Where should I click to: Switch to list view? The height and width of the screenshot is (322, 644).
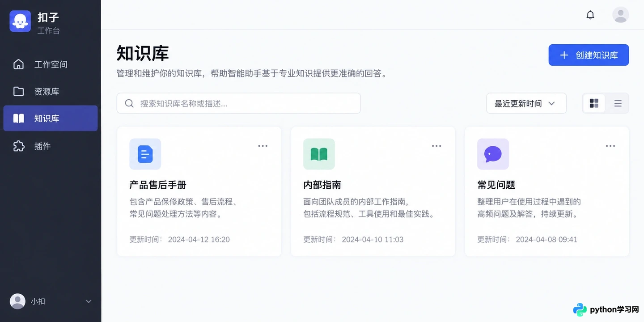[618, 103]
